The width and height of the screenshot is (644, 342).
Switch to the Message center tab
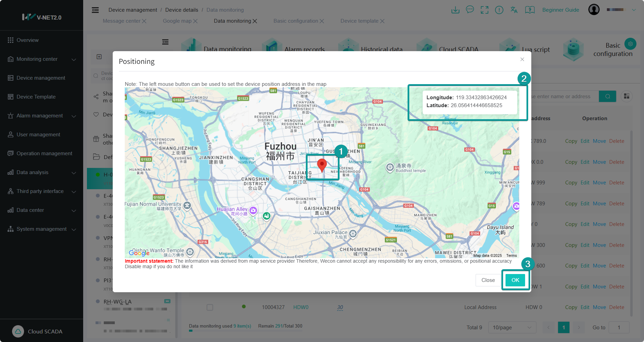point(122,21)
